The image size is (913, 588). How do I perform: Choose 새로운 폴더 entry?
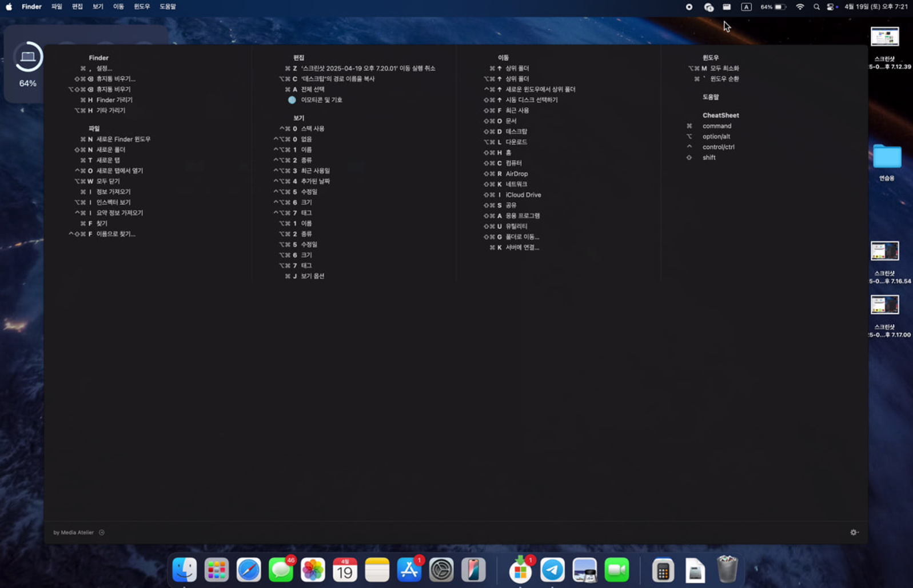110,150
